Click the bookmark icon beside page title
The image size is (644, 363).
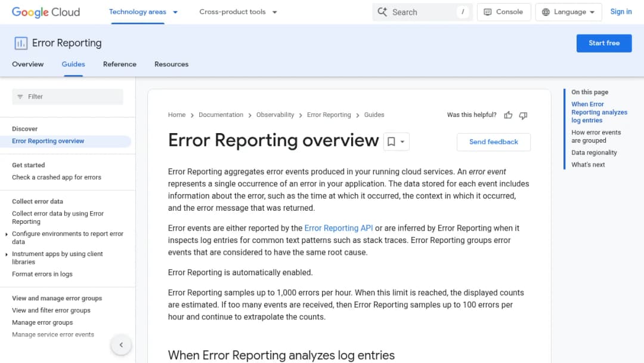pos(391,141)
